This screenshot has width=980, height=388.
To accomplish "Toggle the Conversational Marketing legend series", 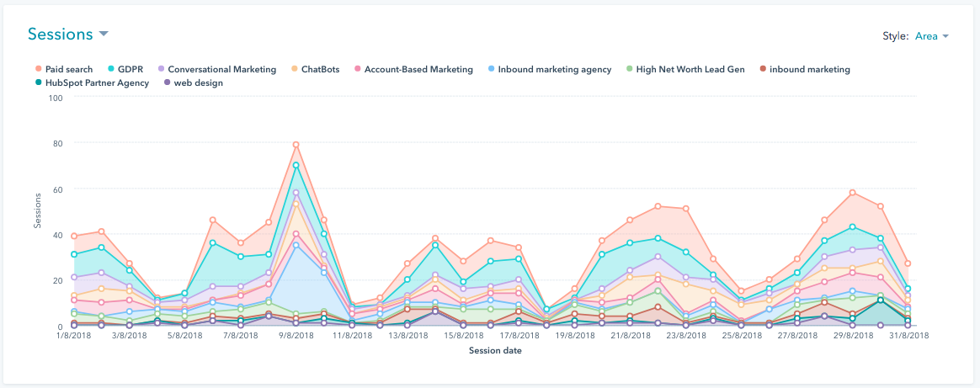I will tap(216, 69).
